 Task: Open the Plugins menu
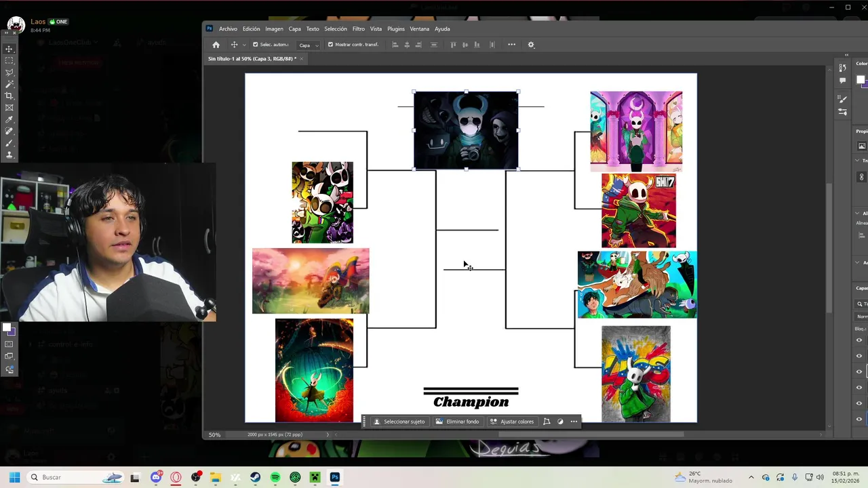click(x=396, y=29)
